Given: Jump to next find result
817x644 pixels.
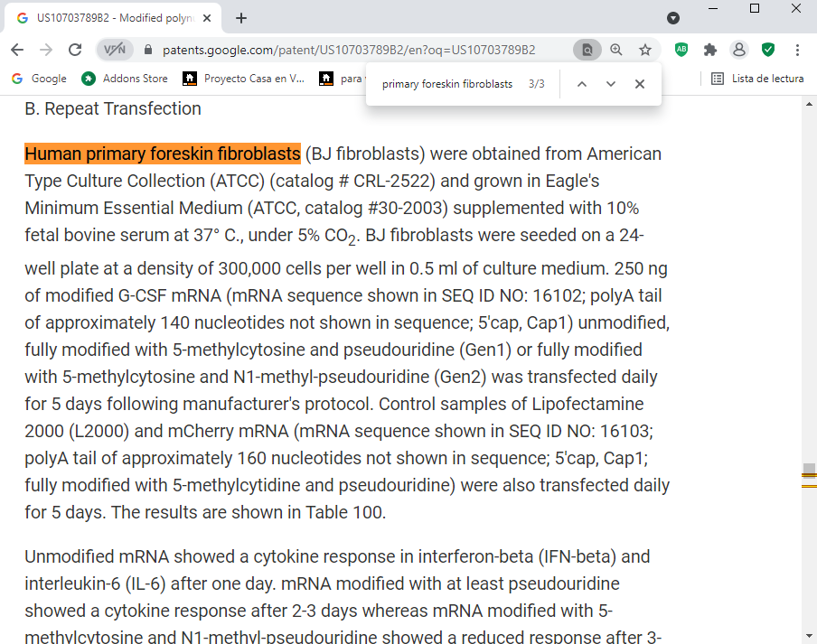Looking at the screenshot, I should 611,84.
